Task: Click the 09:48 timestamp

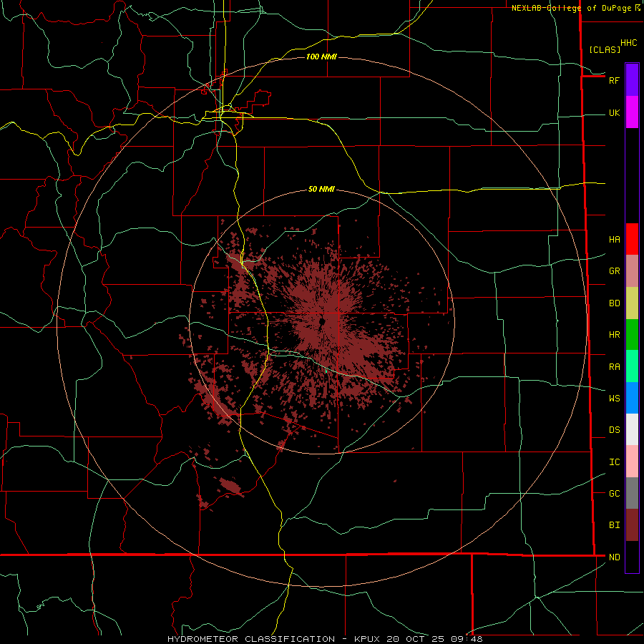Action: tap(467, 639)
